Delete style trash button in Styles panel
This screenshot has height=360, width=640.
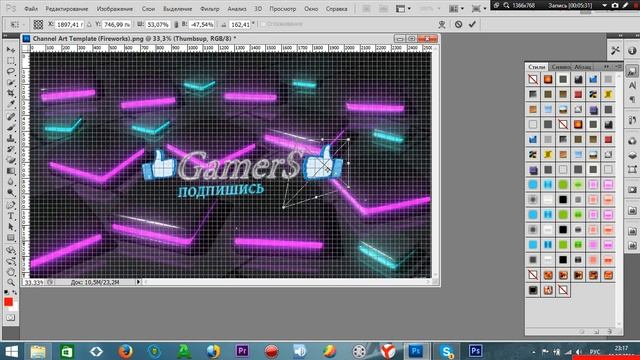coord(609,331)
